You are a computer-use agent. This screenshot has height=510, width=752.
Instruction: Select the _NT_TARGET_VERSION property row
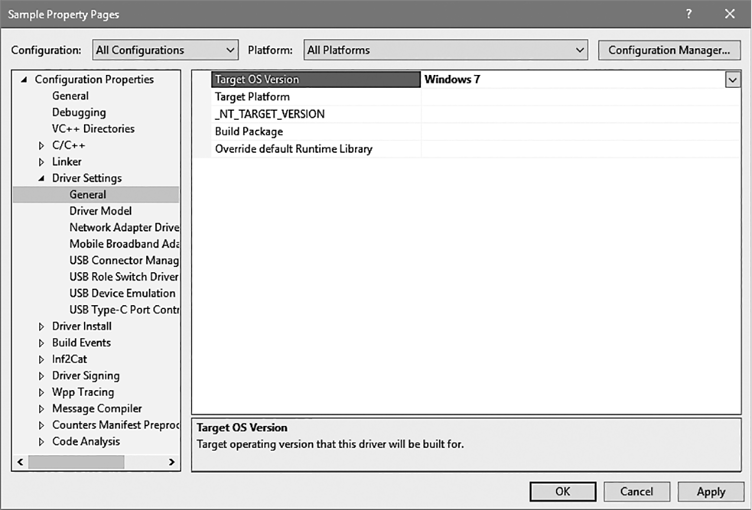pos(269,114)
